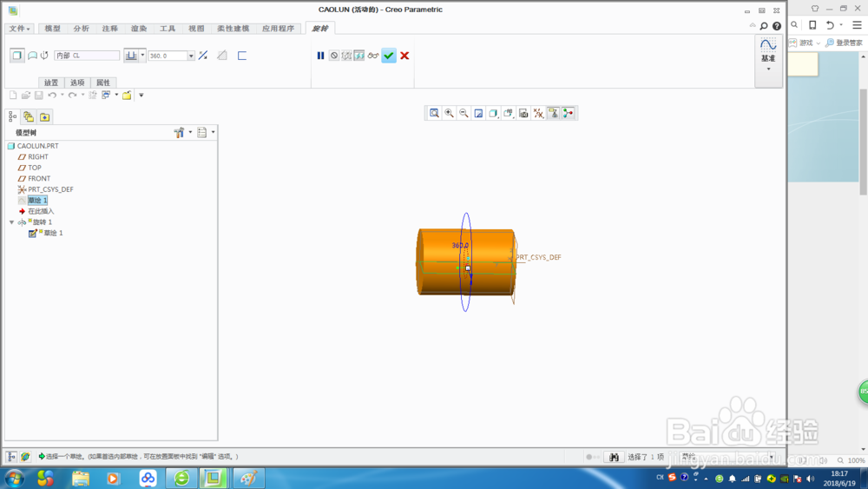Viewport: 868px width, 489px height.
Task: Open the 放置 placement panel
Action: tap(51, 83)
